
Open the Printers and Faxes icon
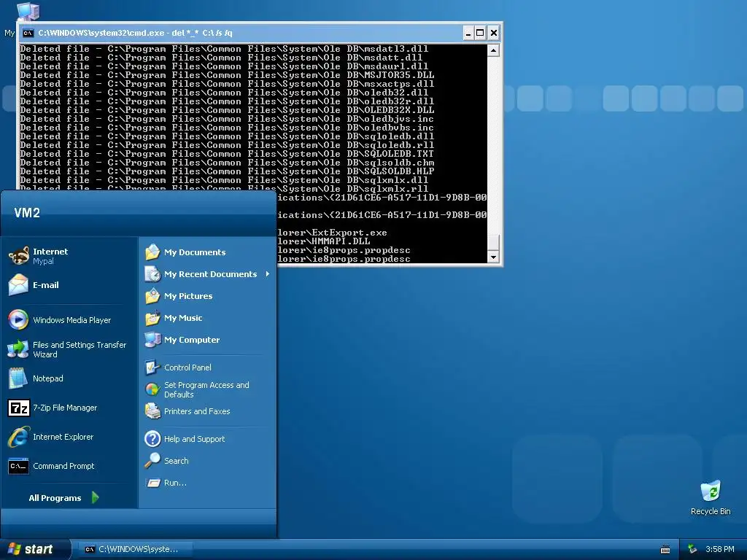point(152,411)
